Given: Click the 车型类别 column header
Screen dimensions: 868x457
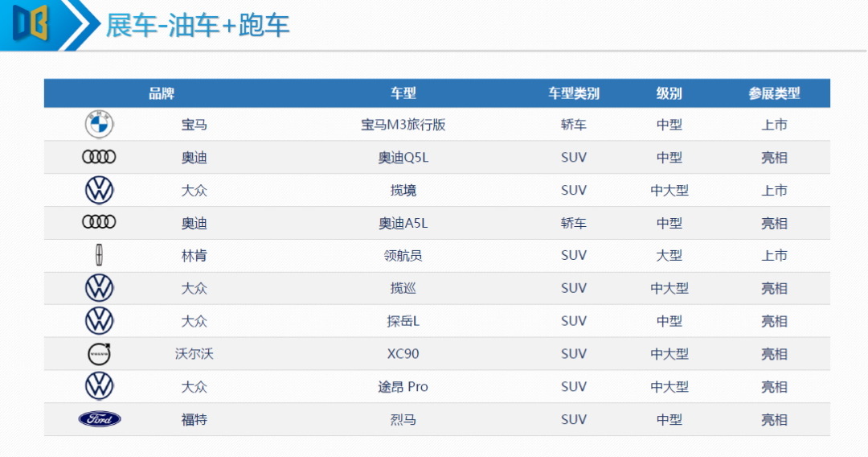Looking at the screenshot, I should coord(574,93).
